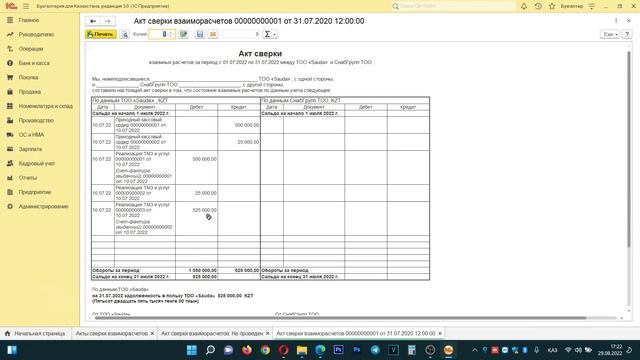Open Opera from the taskbar

pos(284,350)
